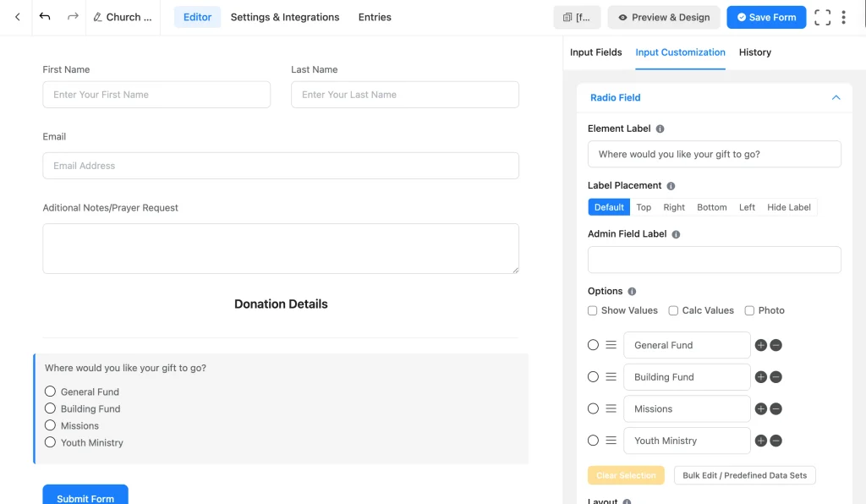
Task: Rename form via Church title pencil
Action: (97, 17)
